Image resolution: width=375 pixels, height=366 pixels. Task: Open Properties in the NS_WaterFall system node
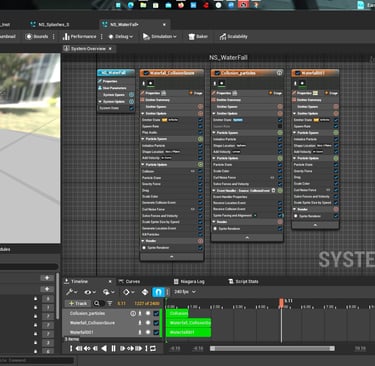pos(109,81)
